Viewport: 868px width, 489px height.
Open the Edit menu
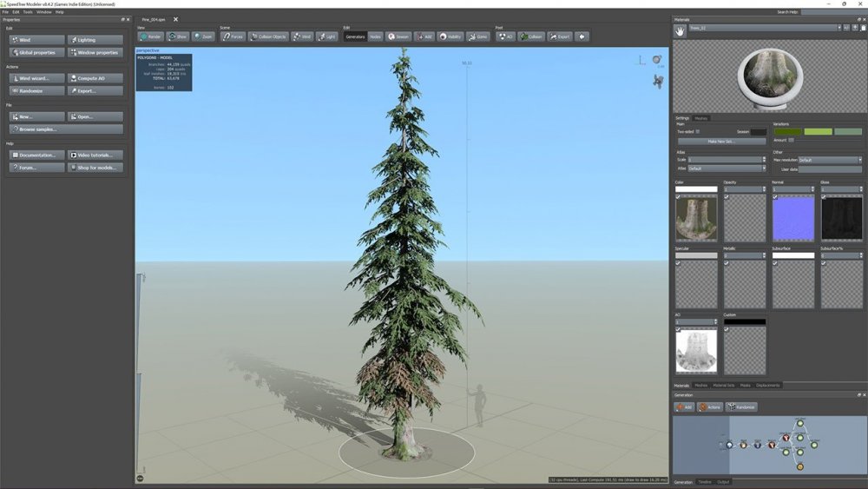click(16, 11)
